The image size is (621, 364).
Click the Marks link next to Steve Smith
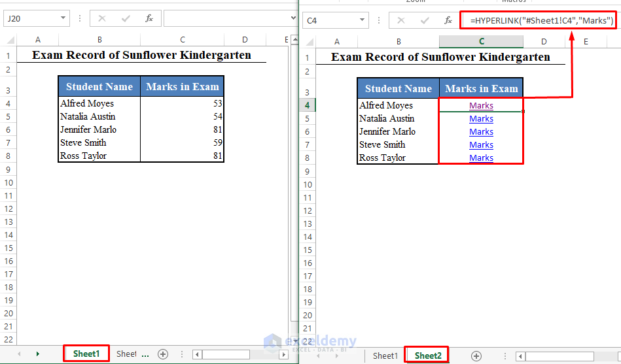481,145
